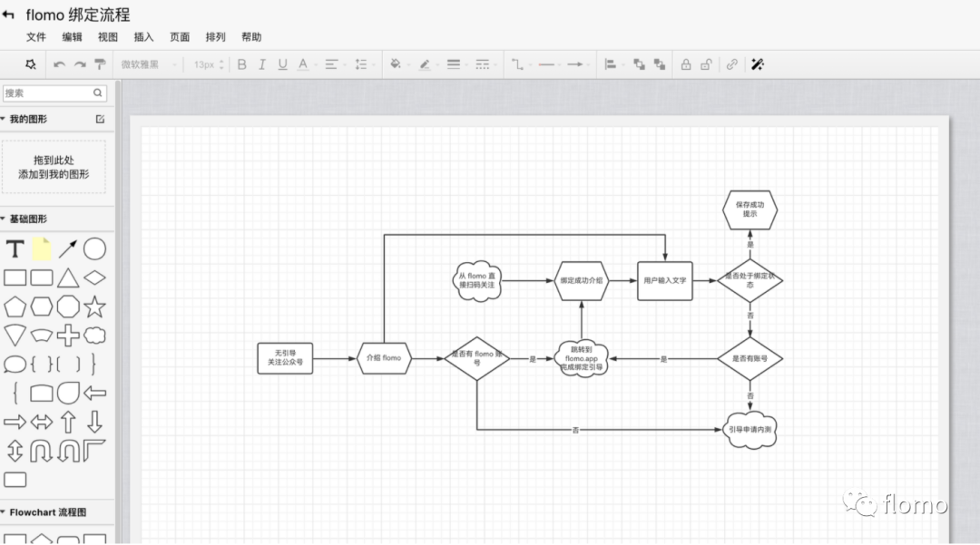Open the line spacing dropdown
980x545 pixels.
point(365,64)
